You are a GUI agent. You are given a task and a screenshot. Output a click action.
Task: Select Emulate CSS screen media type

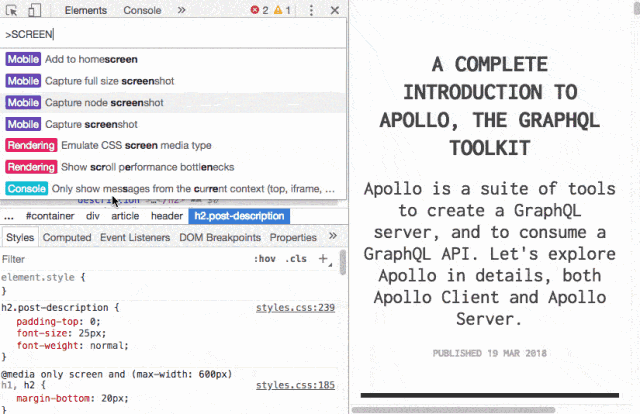(173, 145)
